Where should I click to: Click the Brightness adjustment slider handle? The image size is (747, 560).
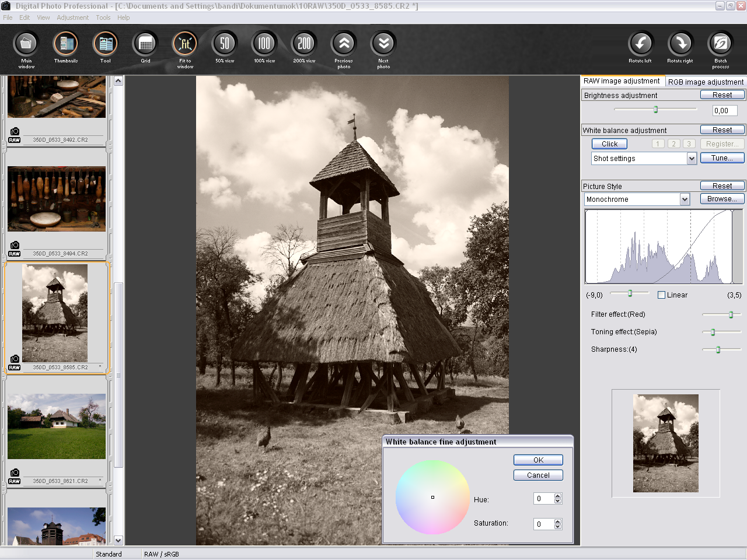[656, 110]
